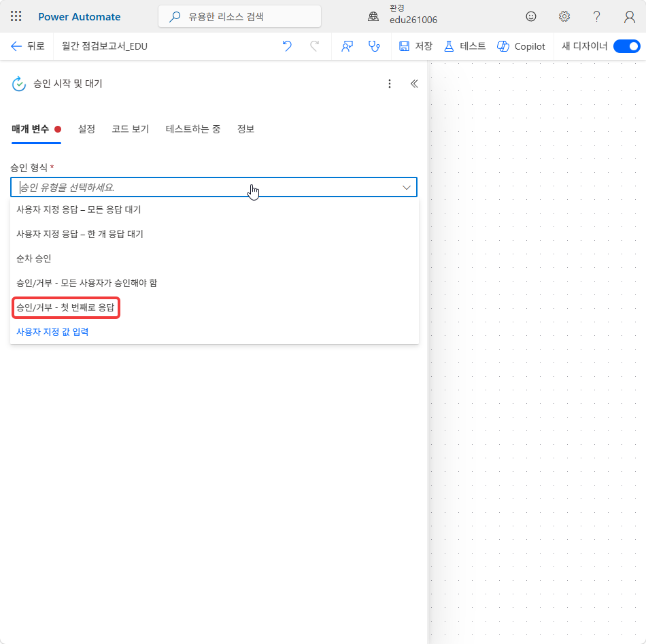Select the 매개 변수 tab
646x644 pixels.
(x=36, y=129)
